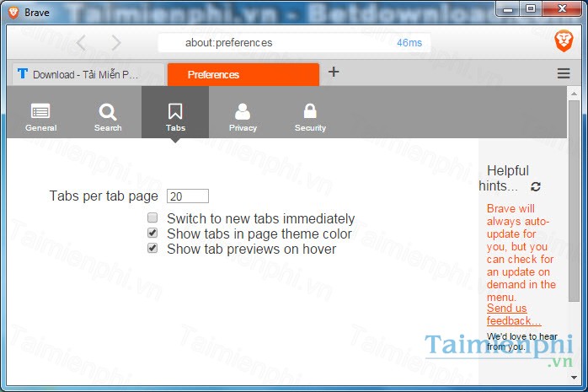Open the General preferences section
The height and width of the screenshot is (392, 588).
point(41,117)
